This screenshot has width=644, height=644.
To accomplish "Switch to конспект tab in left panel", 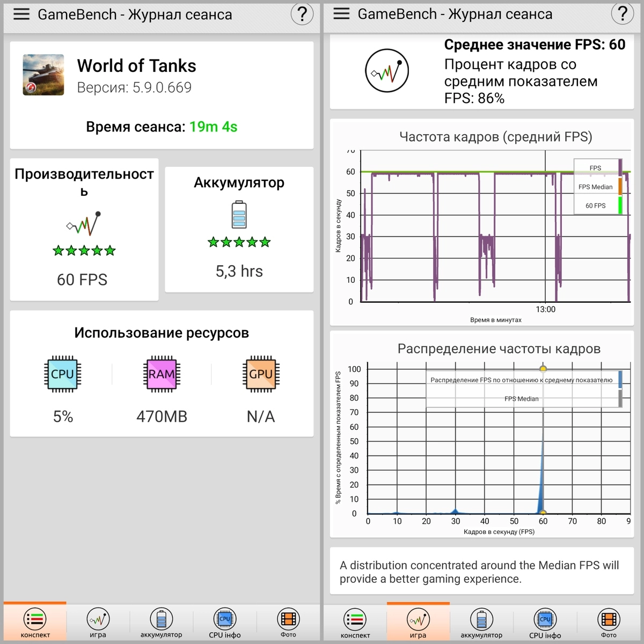I will [x=35, y=623].
